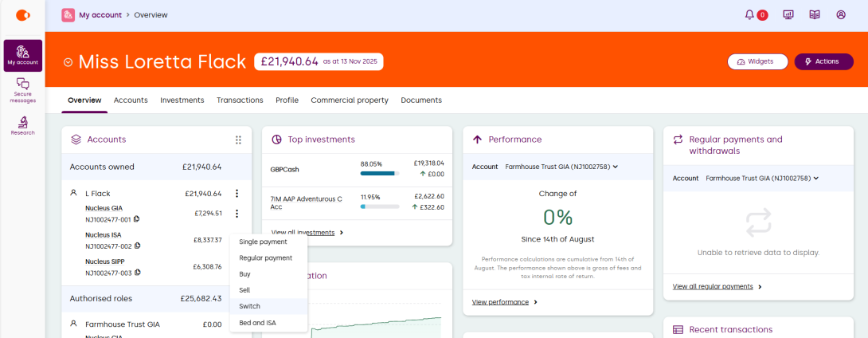Screen dimensions: 868x338
Task: Click the GBPCash allocation progress bar
Action: pyautogui.click(x=380, y=173)
